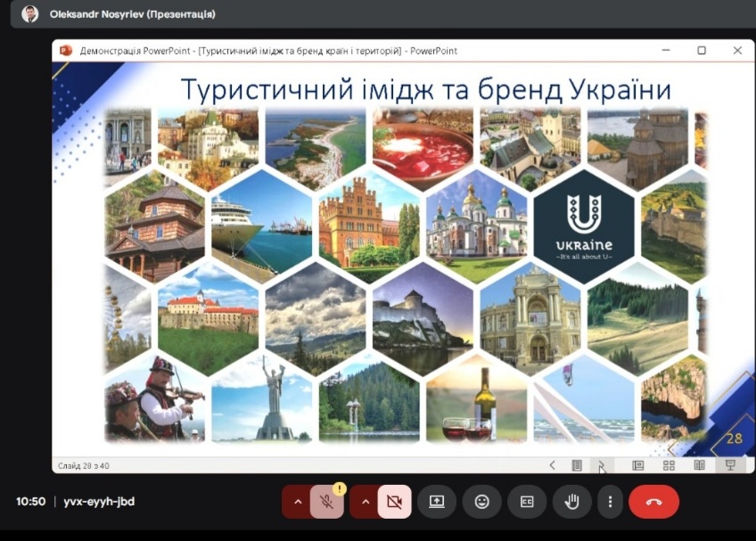Click the slide notes icon in status bar
Screen dimensions: 756x541
577,465
